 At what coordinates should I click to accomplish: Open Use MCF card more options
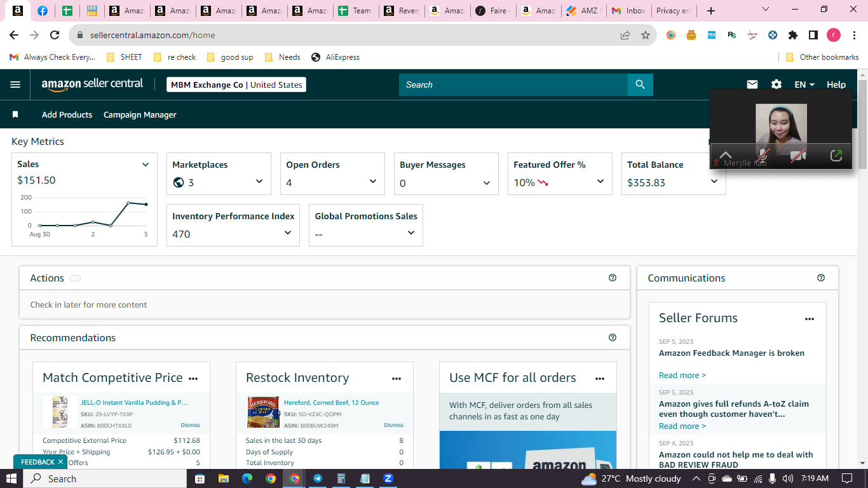(600, 379)
